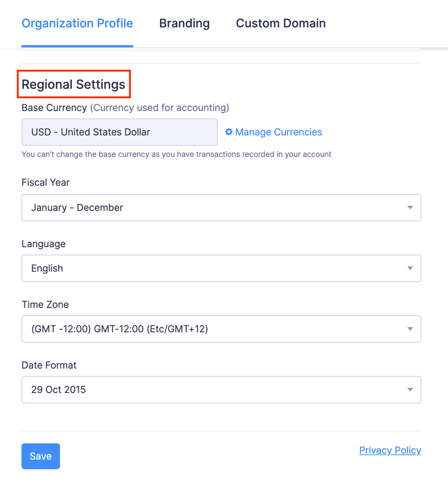Click the Regional Settings heading

tap(74, 84)
